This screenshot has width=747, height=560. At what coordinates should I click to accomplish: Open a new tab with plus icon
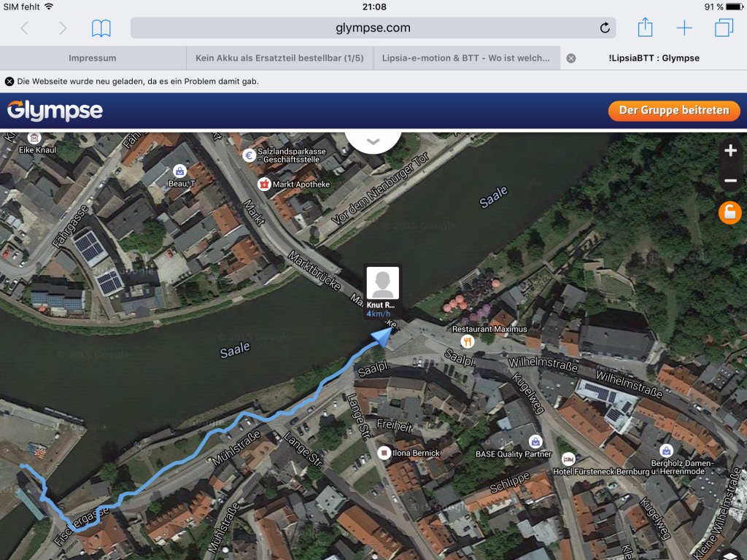[x=684, y=28]
